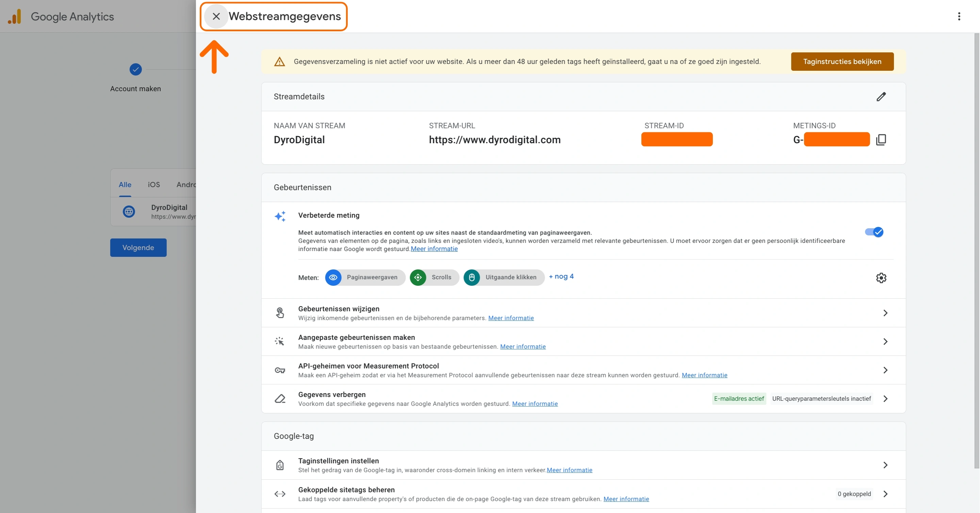Screen dimensions: 980x513
Task: Click the Verbeterde meting sparkle icon
Action: click(280, 216)
